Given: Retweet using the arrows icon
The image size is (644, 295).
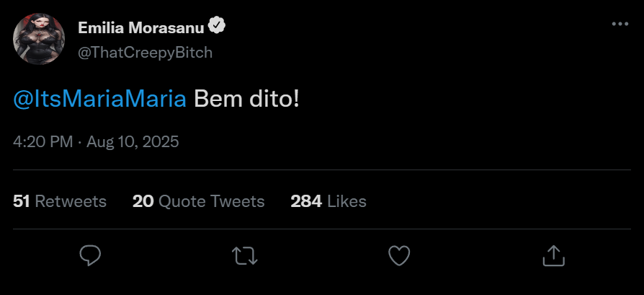Looking at the screenshot, I should click(x=245, y=255).
